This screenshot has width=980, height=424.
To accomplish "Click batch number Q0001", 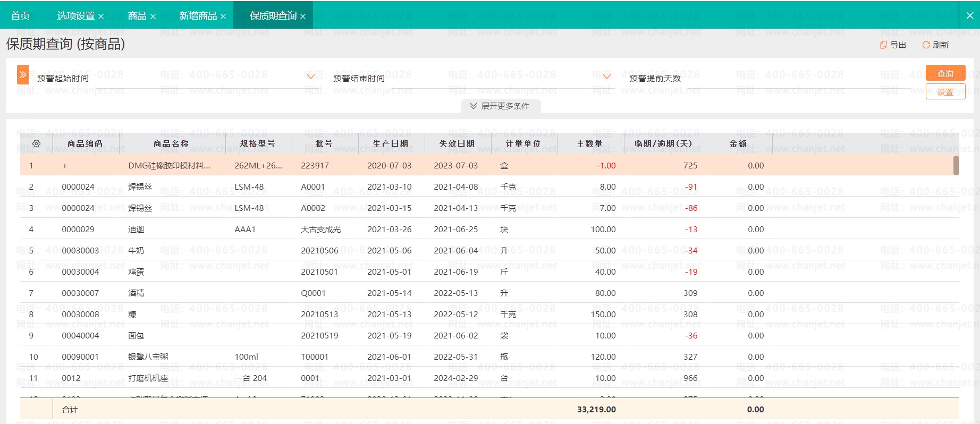I will pyautogui.click(x=314, y=293).
